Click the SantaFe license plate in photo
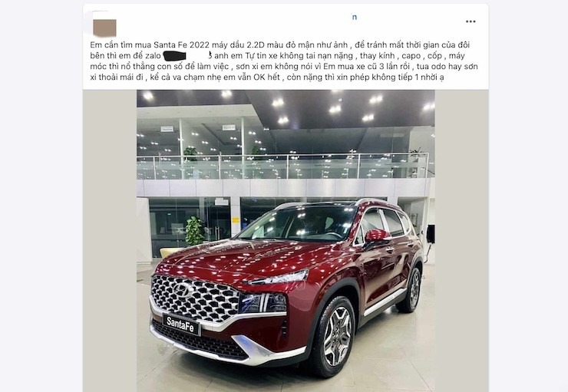Screen dimensions: 568x392 pos(180,324)
